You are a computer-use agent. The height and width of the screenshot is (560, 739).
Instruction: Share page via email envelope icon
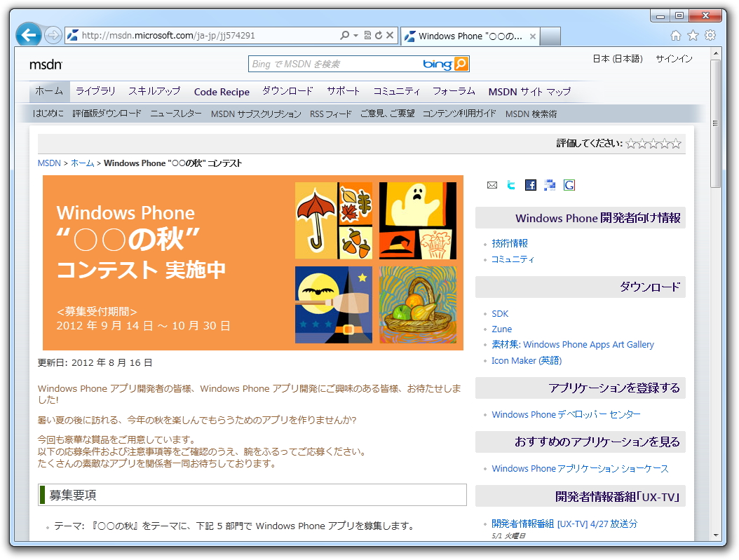pos(492,185)
